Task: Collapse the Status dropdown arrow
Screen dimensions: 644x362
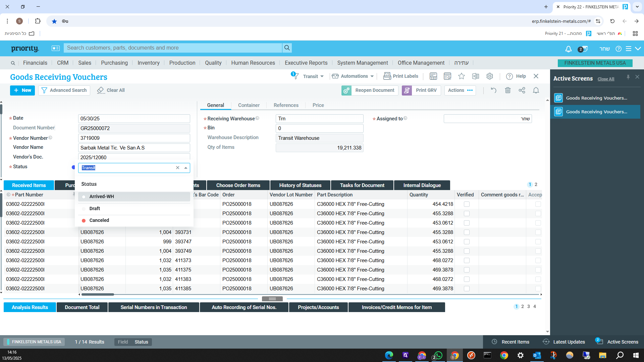Action: 186,168
